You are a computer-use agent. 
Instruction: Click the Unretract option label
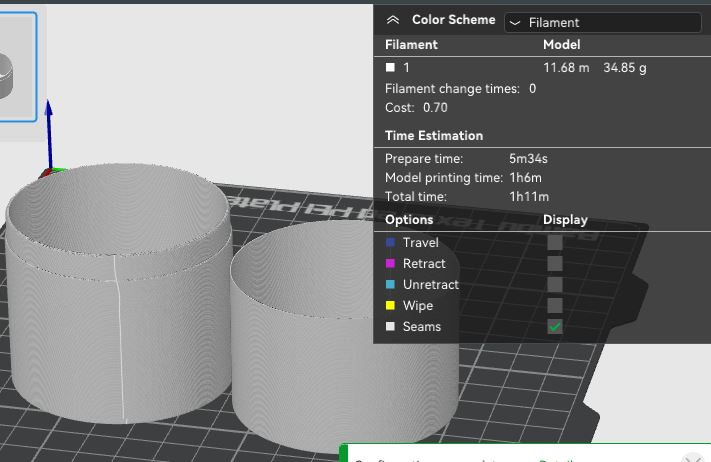[x=431, y=284]
